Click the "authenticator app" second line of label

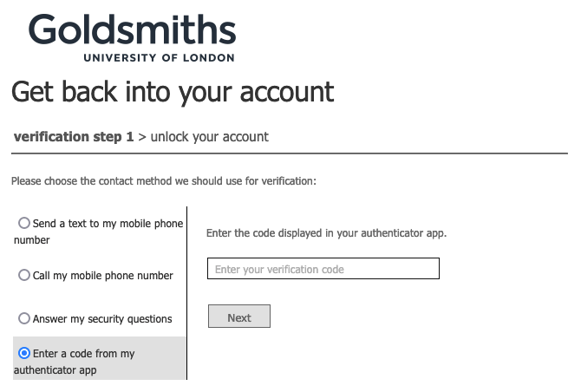click(x=55, y=370)
